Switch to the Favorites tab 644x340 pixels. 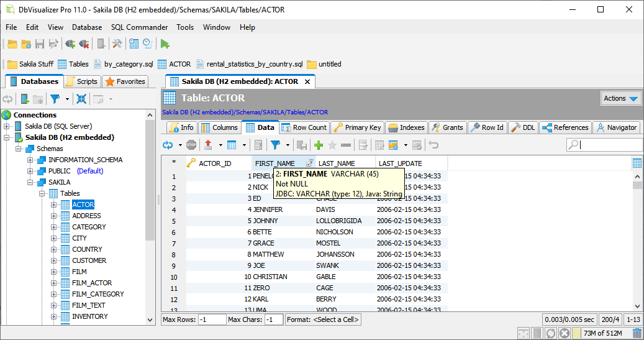(x=125, y=81)
